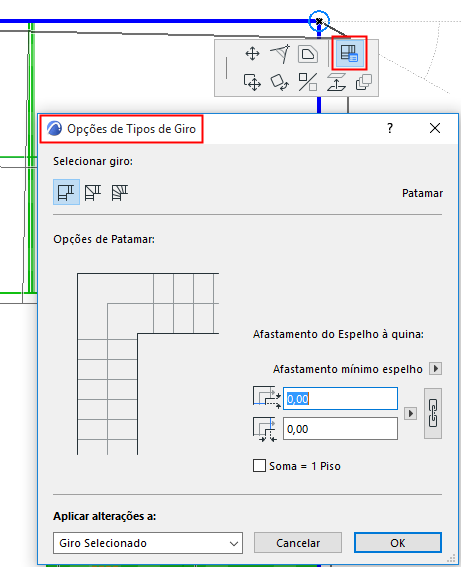Click the Selecionar giro label
Viewport: 461px width, 567px height.
(x=93, y=161)
